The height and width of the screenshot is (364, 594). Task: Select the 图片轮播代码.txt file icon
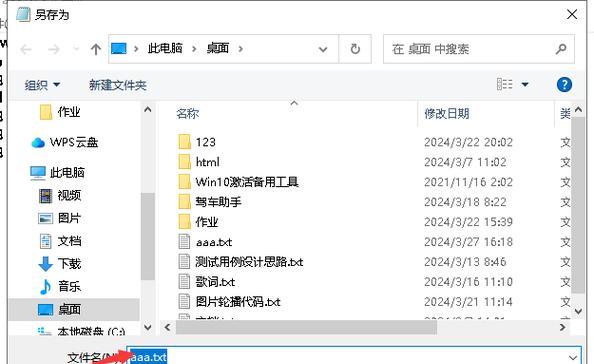click(184, 302)
